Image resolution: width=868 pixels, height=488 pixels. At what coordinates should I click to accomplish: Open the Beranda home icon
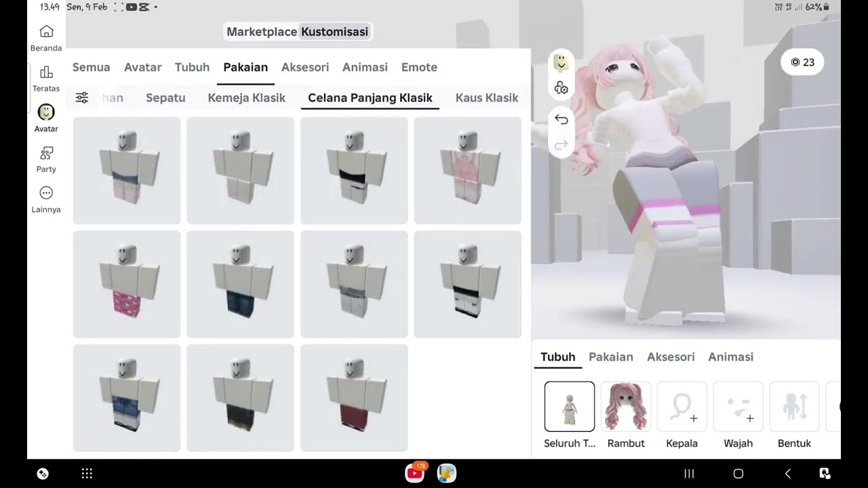pos(46,32)
